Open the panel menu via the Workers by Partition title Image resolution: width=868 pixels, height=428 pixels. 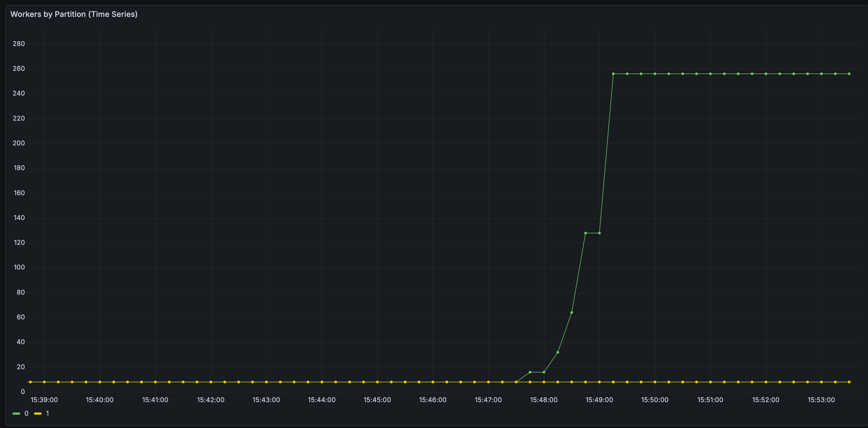click(74, 14)
